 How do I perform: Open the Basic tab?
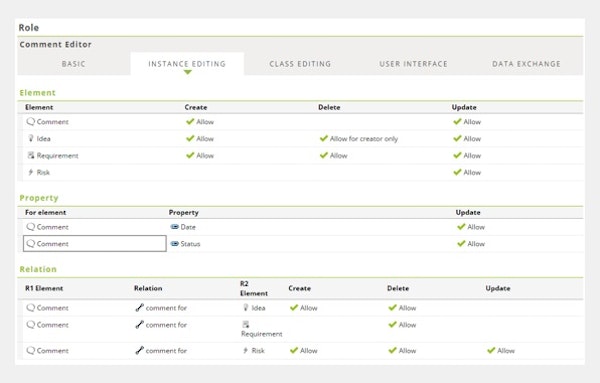(73, 64)
